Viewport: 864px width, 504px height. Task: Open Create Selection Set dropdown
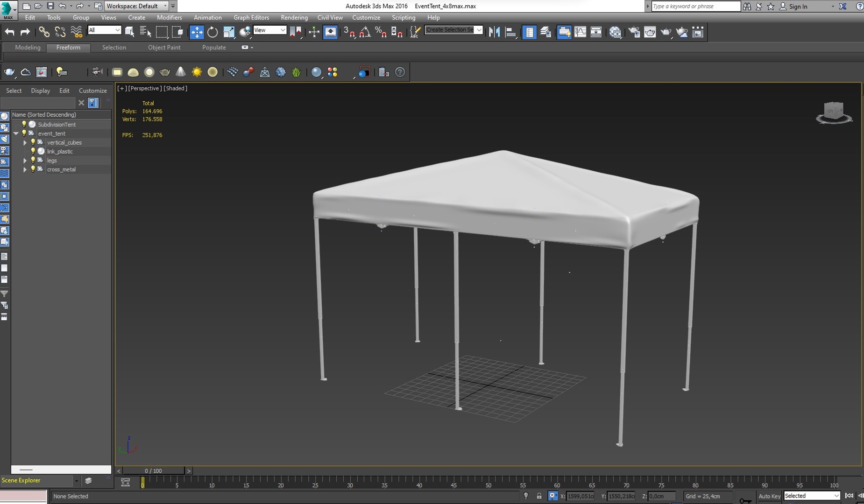click(453, 30)
